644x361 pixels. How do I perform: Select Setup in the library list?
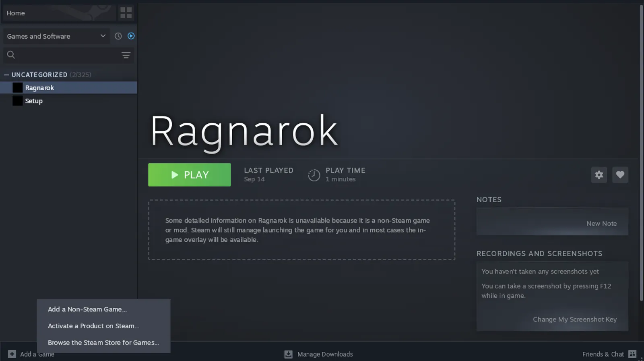click(x=69, y=101)
